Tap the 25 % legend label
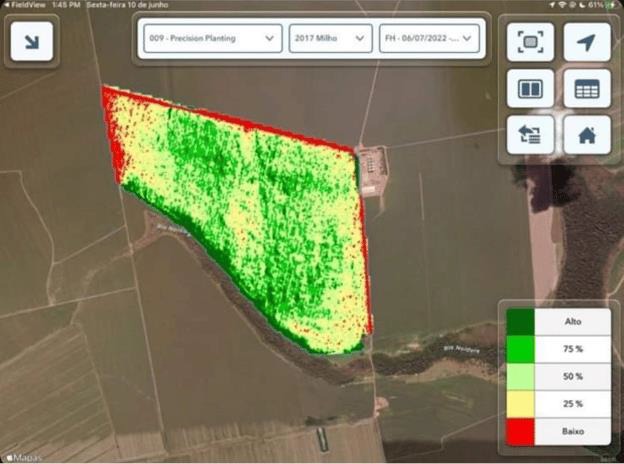 point(572,405)
